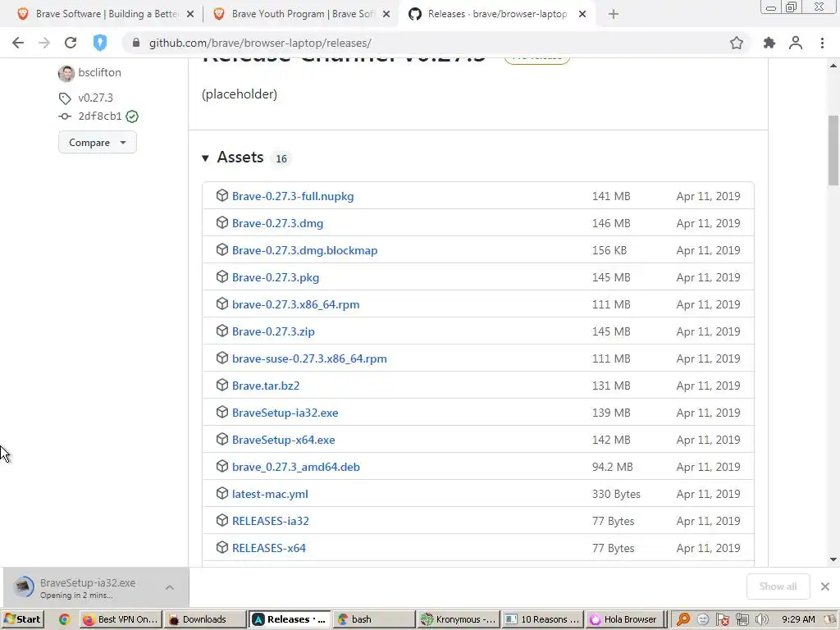Screen dimensions: 840x630
Task: Close the Brave Software Building a Better tab
Action: tap(190, 15)
